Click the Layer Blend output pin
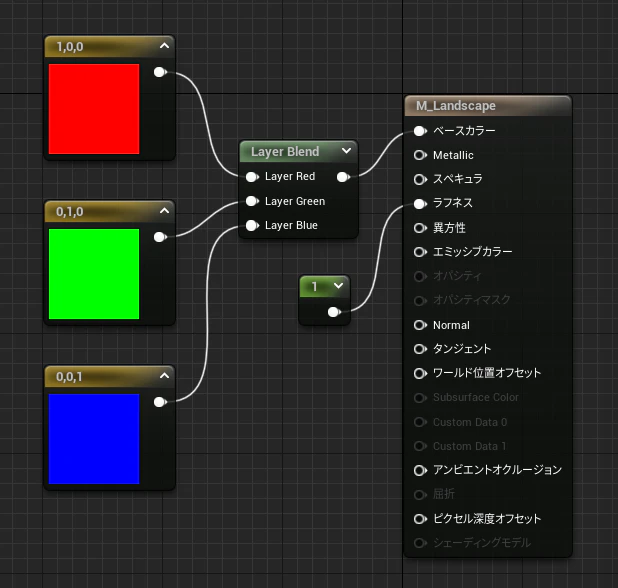 [344, 177]
